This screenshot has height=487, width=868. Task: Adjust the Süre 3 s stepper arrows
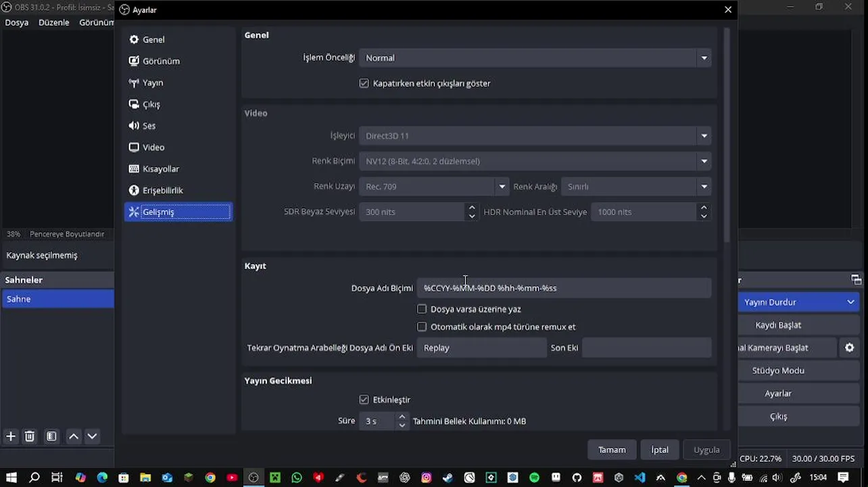[x=402, y=421]
